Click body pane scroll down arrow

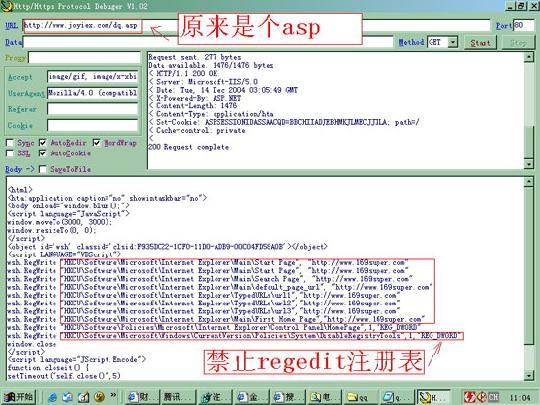coord(529,375)
